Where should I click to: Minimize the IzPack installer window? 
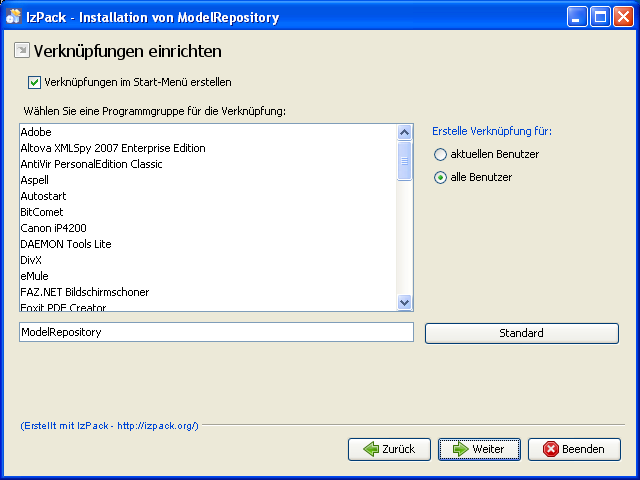[x=577, y=17]
